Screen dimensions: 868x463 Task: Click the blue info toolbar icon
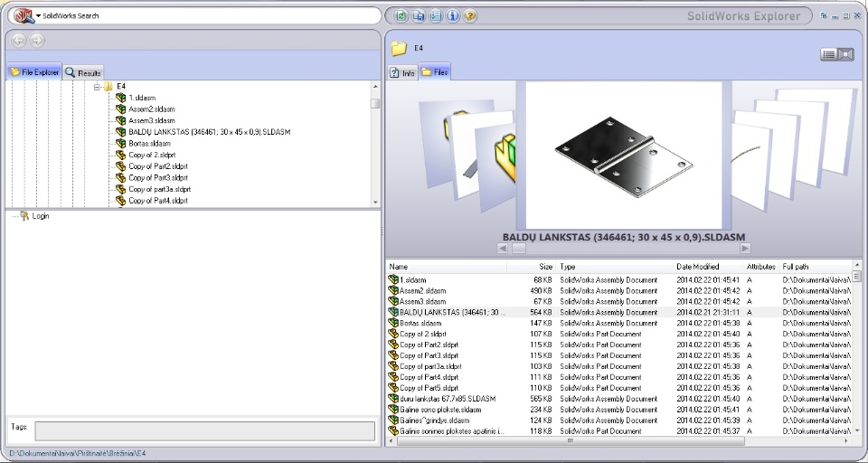point(453,16)
